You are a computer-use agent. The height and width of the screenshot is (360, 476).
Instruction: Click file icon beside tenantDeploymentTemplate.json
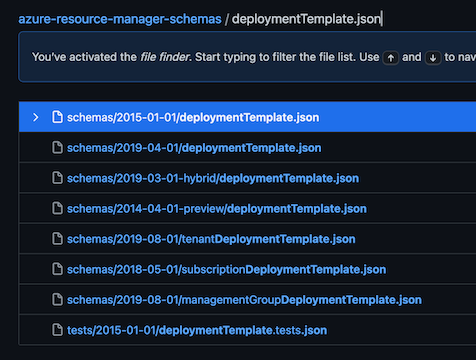click(57, 238)
